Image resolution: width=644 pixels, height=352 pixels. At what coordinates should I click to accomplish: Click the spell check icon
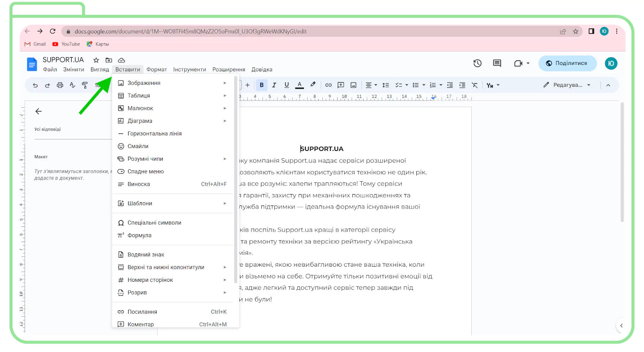pyautogui.click(x=72, y=85)
